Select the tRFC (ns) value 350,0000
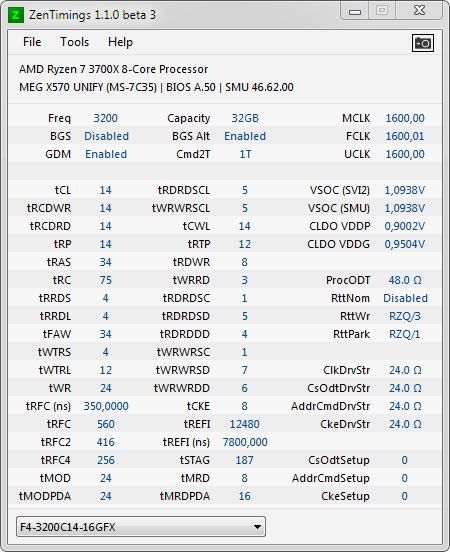 click(x=106, y=406)
